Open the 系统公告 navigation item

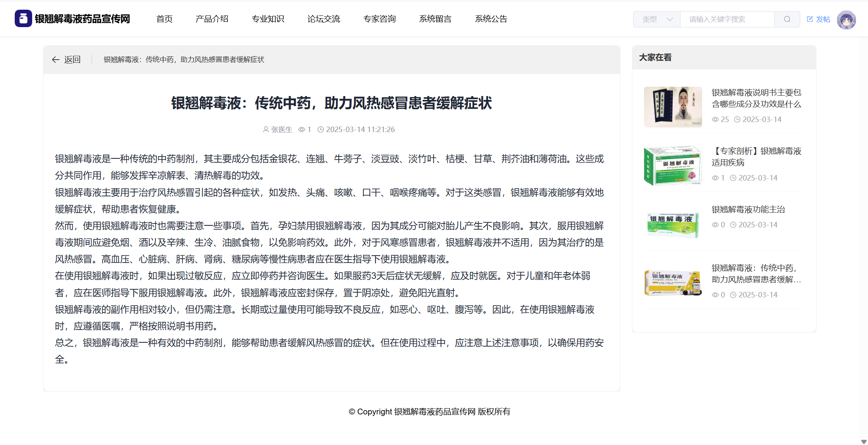(x=491, y=19)
